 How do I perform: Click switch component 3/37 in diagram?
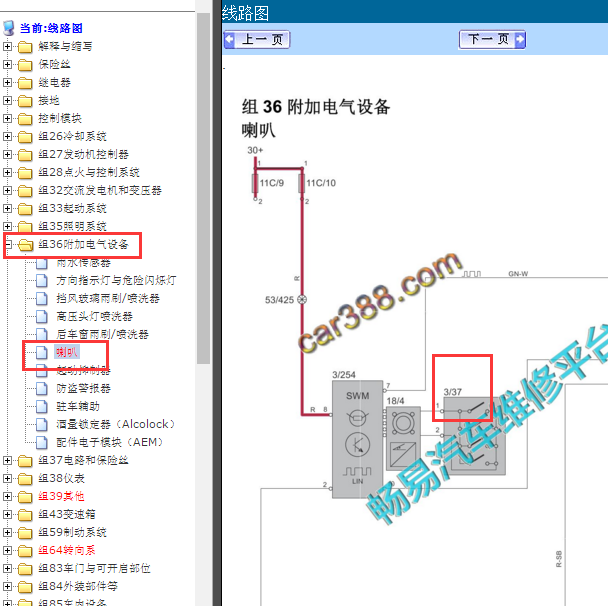474,436
